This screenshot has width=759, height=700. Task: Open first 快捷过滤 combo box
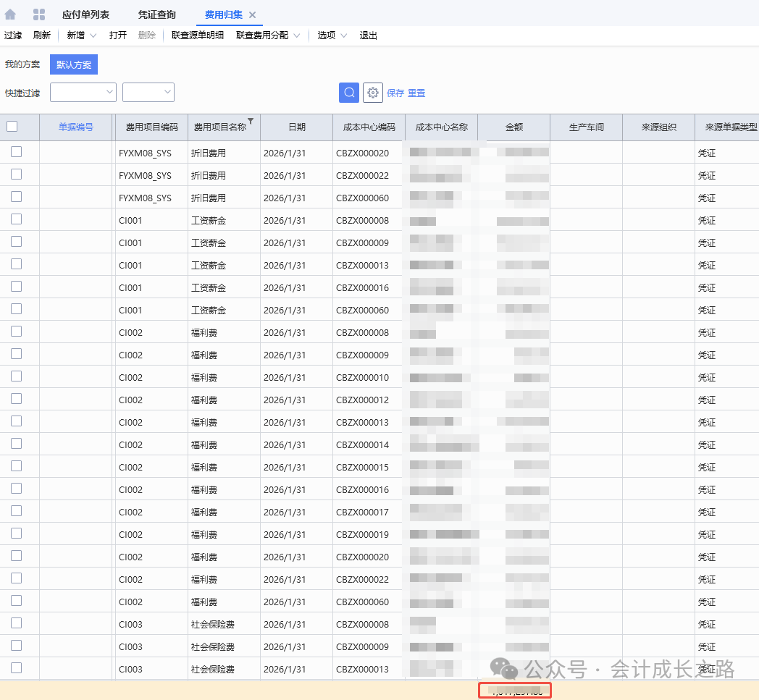click(83, 92)
